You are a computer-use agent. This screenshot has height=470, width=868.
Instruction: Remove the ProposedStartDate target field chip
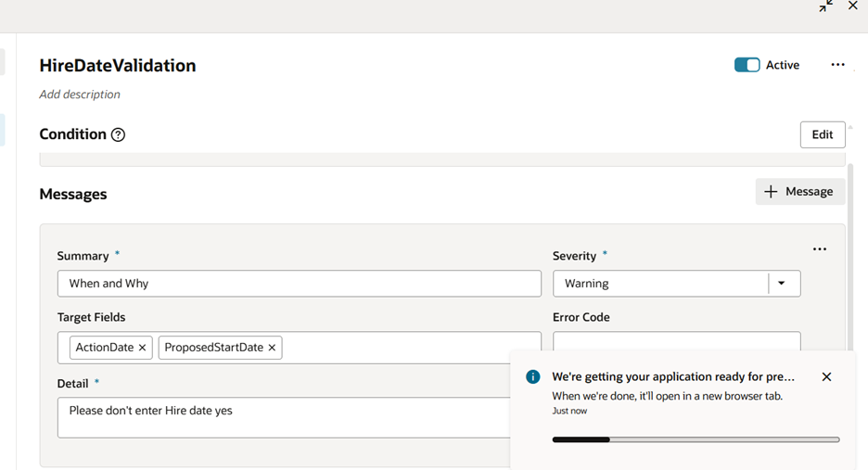click(272, 348)
